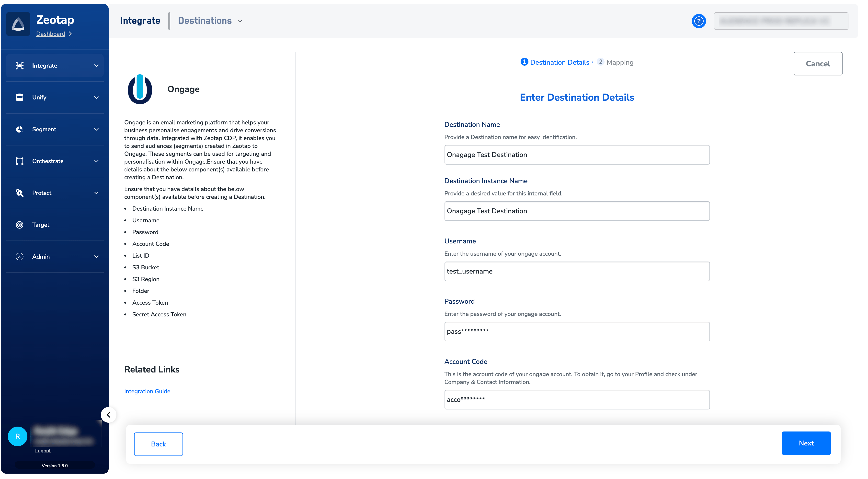The height and width of the screenshot is (479, 868).
Task: Click the Zeotap logo icon
Action: [x=18, y=24]
